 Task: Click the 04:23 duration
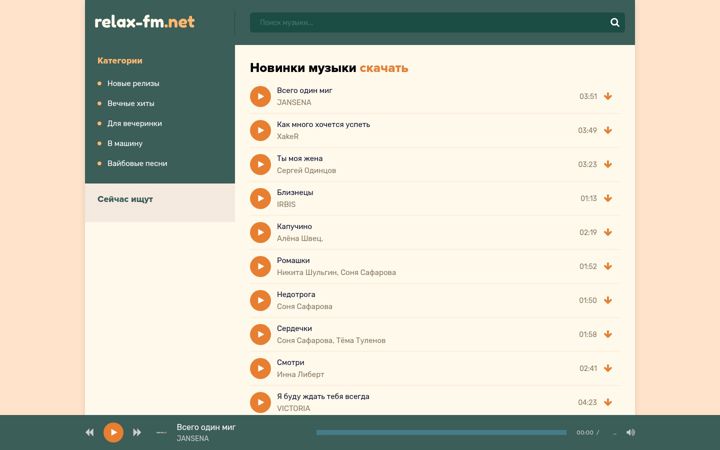587,402
